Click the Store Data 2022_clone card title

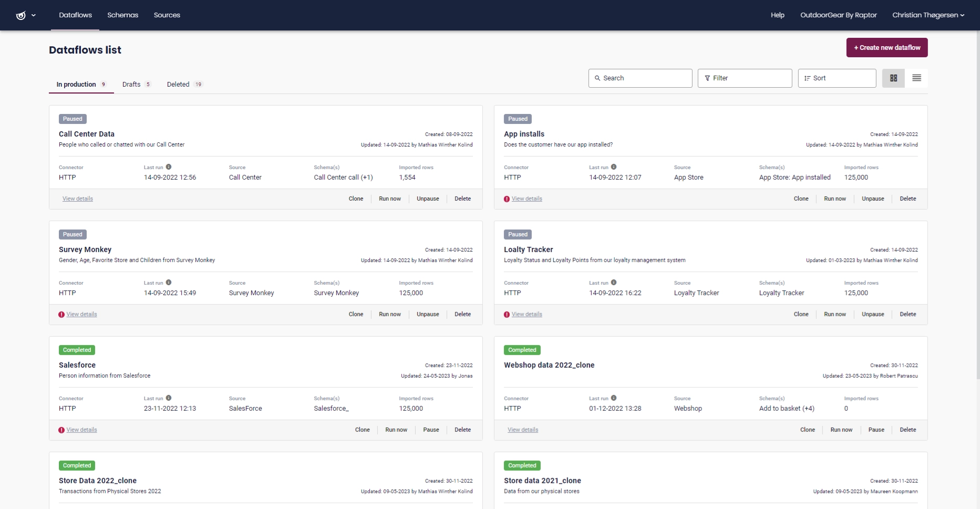(x=98, y=481)
